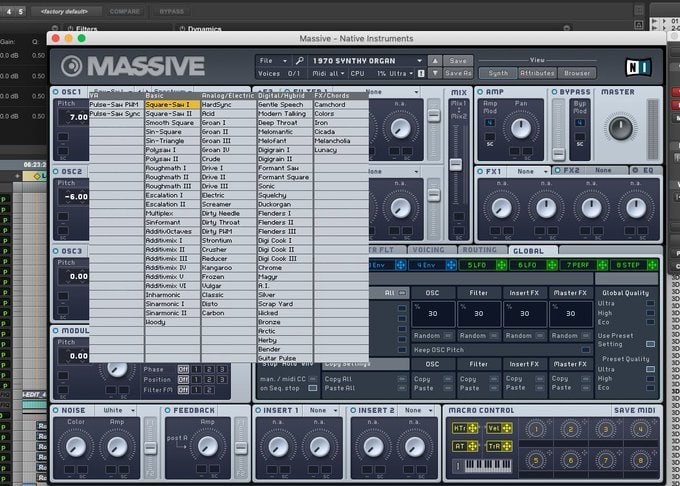Screen dimensions: 680x486
Task: Select macro control knob 2
Action: (570, 429)
